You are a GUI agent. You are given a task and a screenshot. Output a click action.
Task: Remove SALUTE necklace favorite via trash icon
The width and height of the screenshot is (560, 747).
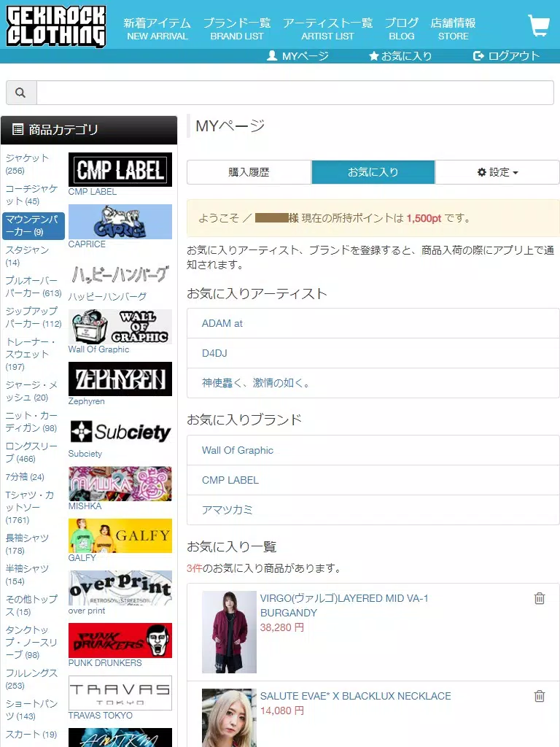[x=539, y=696]
